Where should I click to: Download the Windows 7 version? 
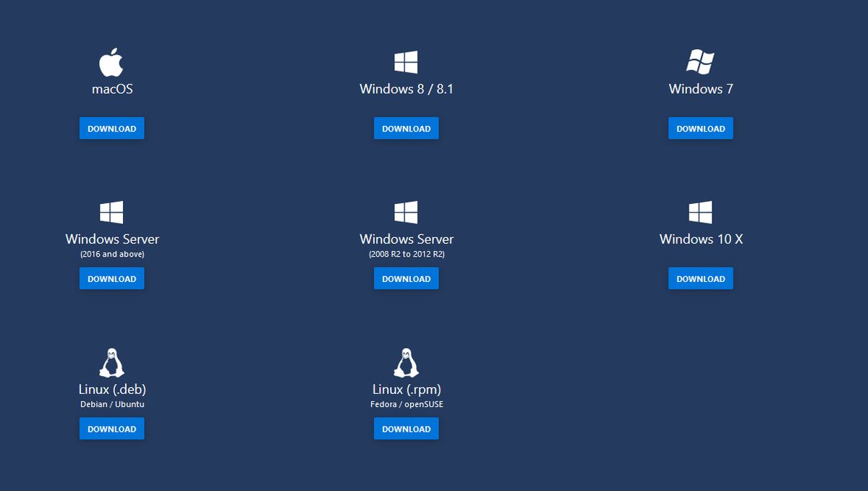click(701, 129)
